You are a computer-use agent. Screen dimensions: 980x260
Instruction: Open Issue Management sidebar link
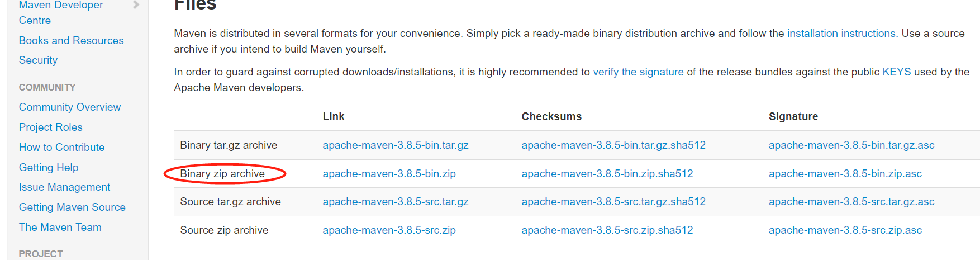pos(64,187)
